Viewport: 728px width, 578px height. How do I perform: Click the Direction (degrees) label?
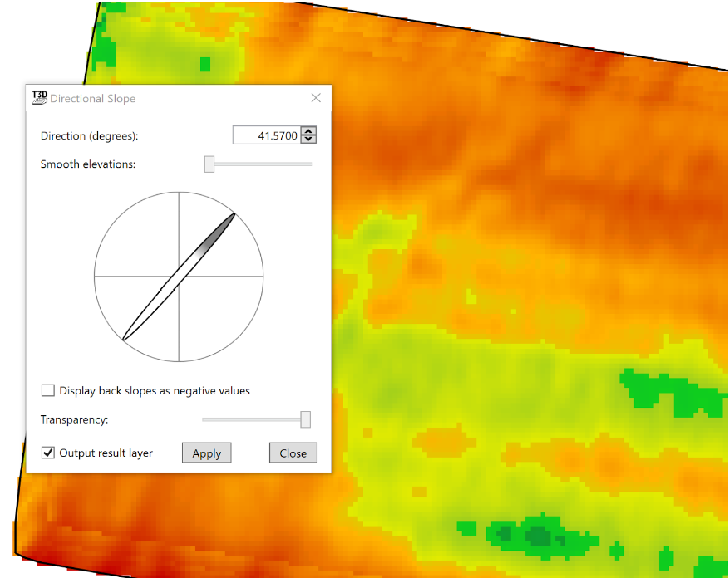[89, 136]
